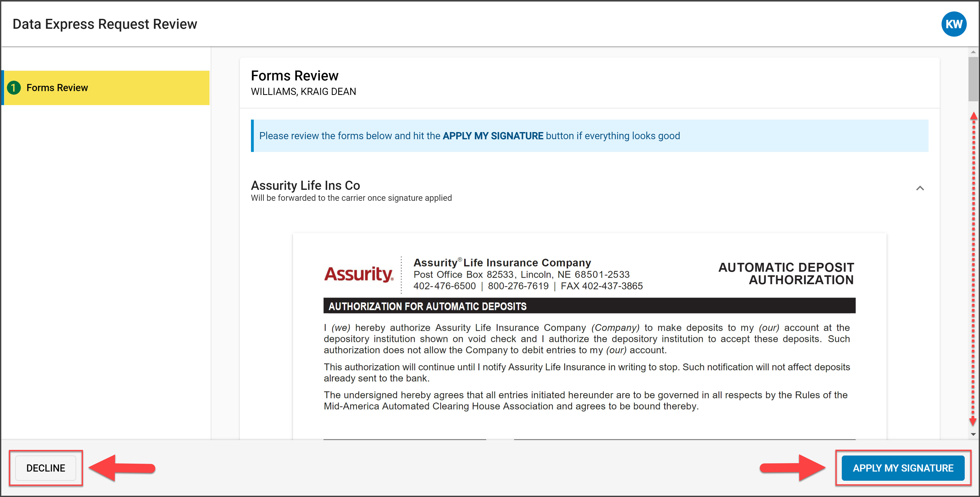Click the vertical scrollbar thumb
The image size is (980, 497).
973,79
